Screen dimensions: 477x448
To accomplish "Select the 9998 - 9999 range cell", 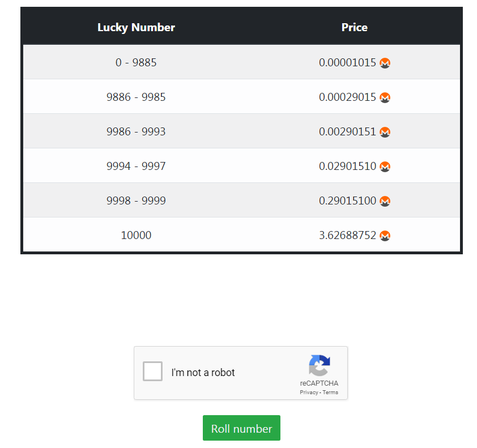I will pos(136,200).
